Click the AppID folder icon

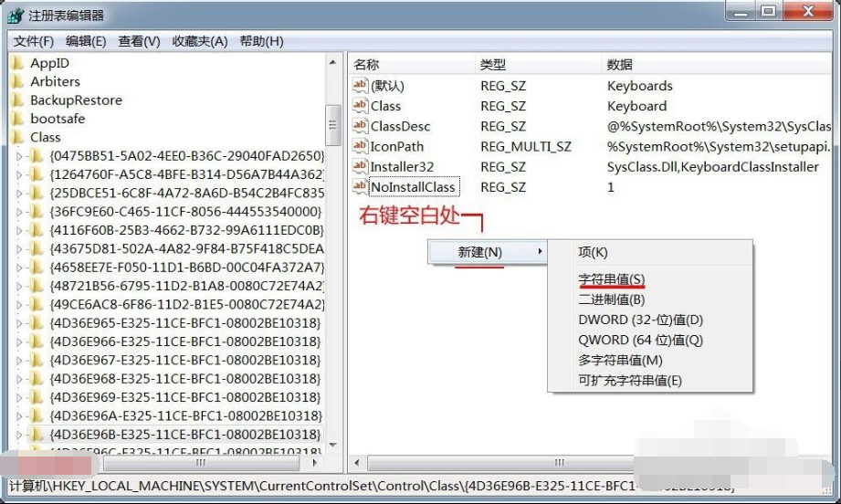pos(17,63)
